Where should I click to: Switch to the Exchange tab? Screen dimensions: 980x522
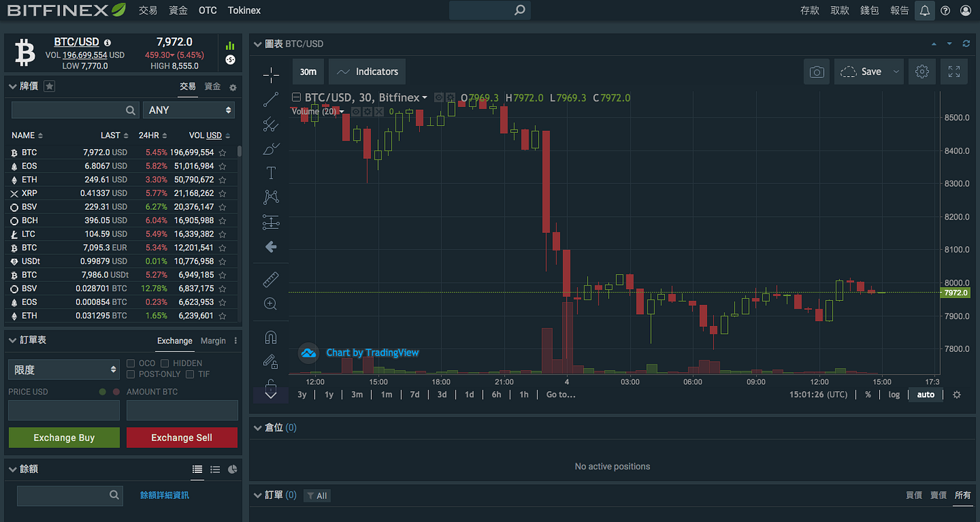[x=174, y=341]
